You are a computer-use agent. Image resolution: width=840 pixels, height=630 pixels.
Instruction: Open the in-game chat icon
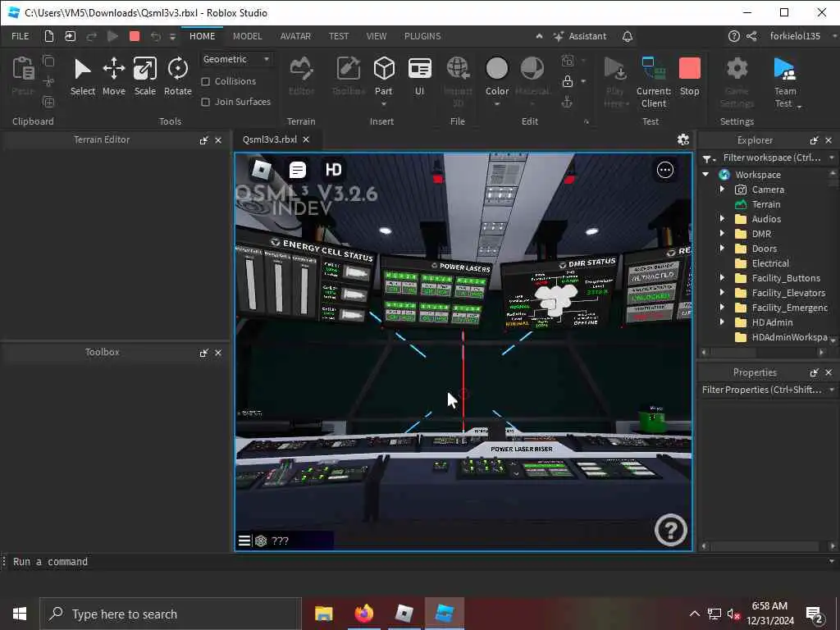[297, 170]
